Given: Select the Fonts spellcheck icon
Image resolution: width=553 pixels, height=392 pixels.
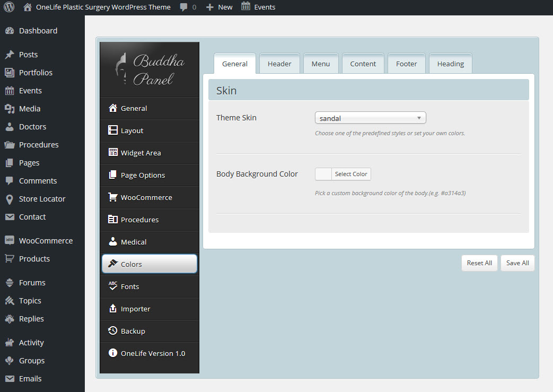Looking at the screenshot, I should 112,286.
